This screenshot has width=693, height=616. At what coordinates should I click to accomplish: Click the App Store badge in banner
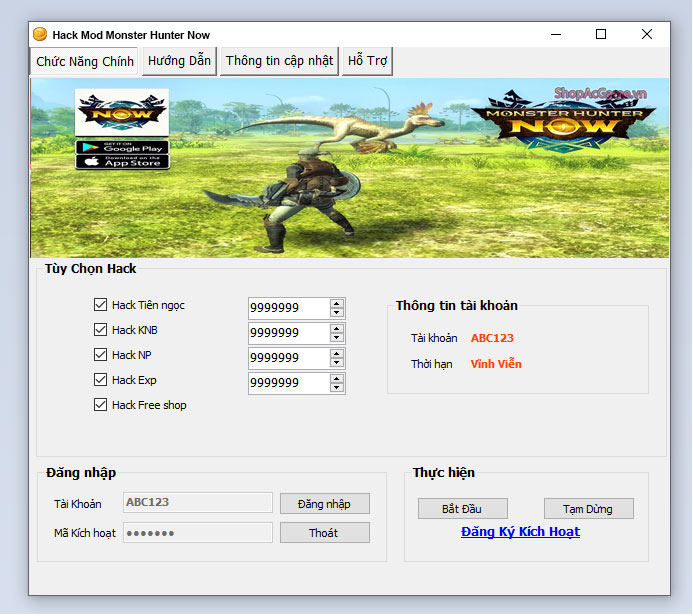[122, 162]
